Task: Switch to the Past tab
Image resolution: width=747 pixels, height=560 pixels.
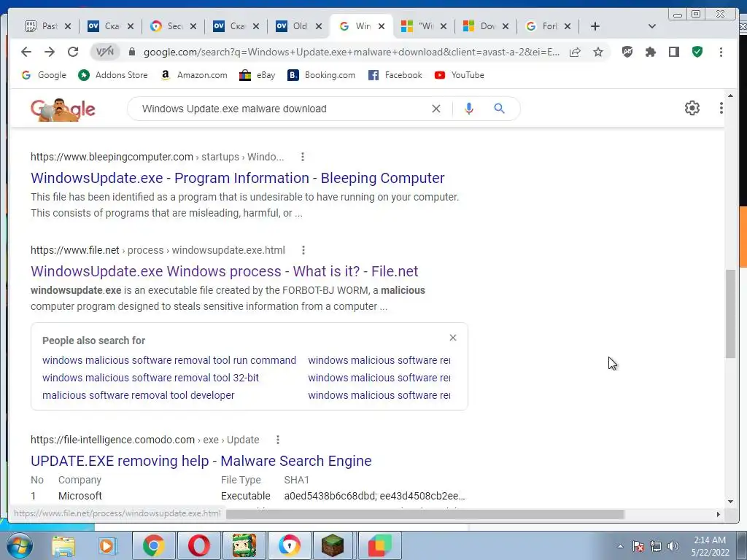Action: tap(43, 26)
